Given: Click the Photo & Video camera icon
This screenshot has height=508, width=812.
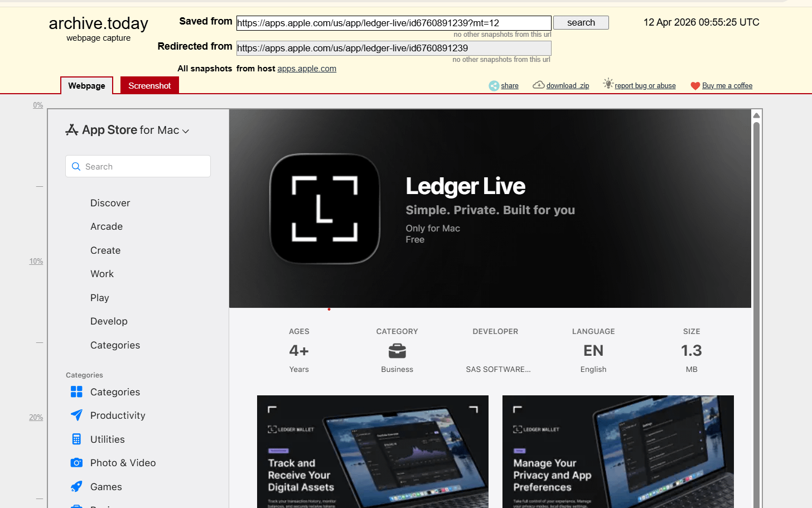Looking at the screenshot, I should pos(76,462).
